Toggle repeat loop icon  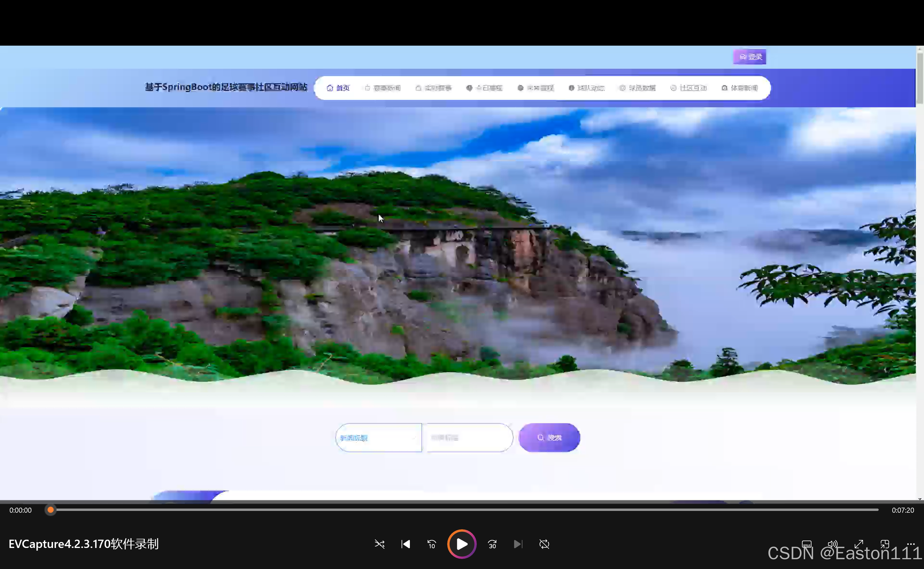pos(544,544)
